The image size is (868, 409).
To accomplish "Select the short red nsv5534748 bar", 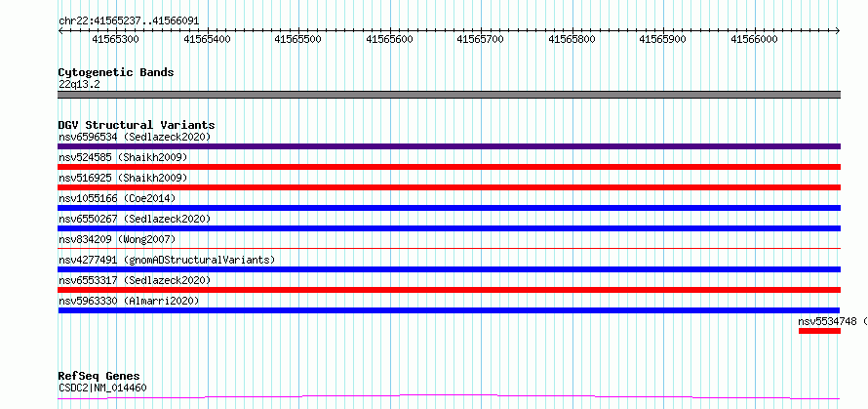I will pyautogui.click(x=819, y=331).
